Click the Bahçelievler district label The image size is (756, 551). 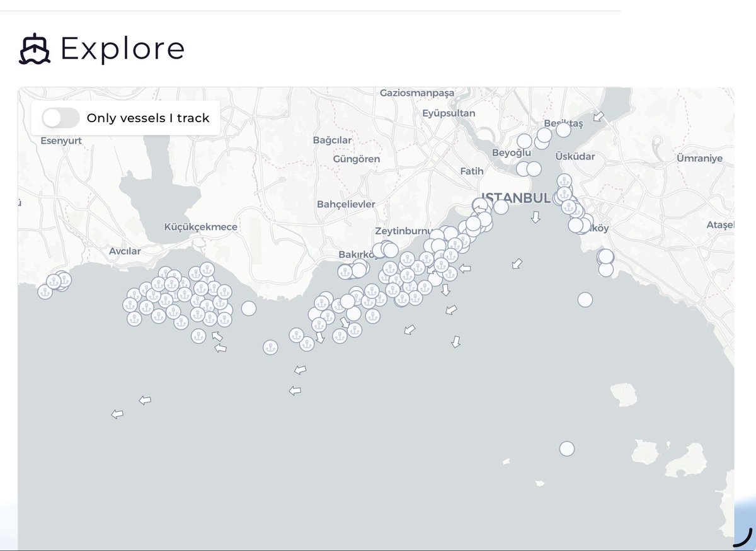click(x=346, y=204)
